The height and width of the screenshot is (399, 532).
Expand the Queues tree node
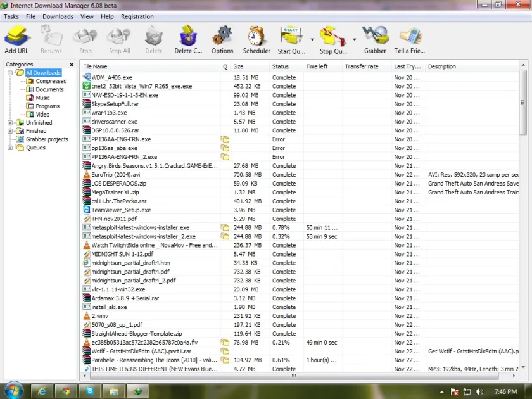coord(10,148)
